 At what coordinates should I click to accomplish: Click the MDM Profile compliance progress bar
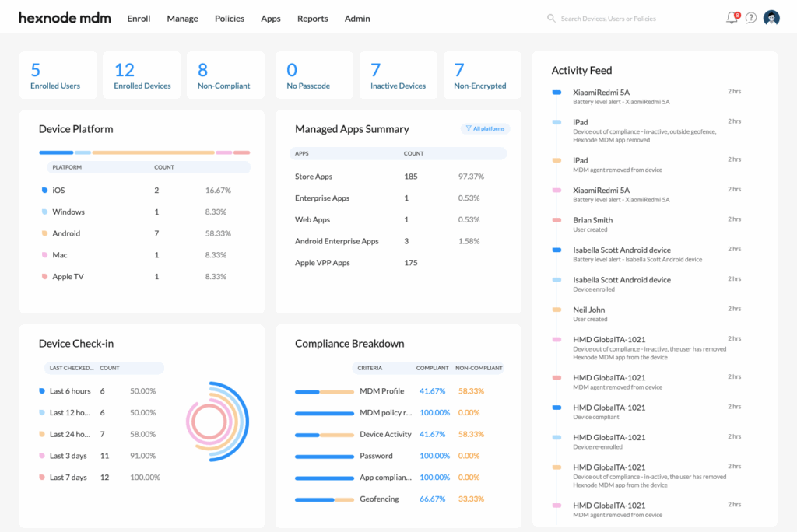324,391
